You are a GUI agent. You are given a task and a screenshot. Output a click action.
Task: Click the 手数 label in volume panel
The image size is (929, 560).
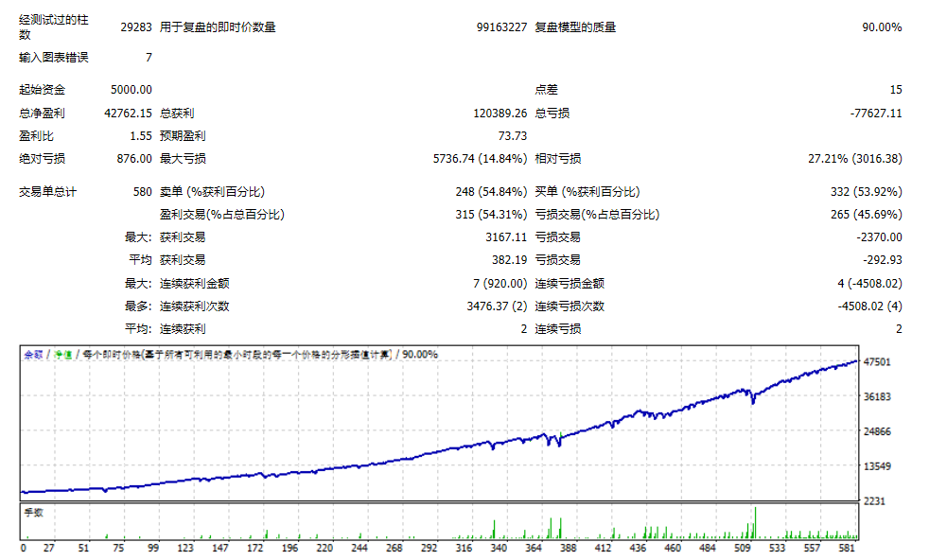(x=34, y=513)
